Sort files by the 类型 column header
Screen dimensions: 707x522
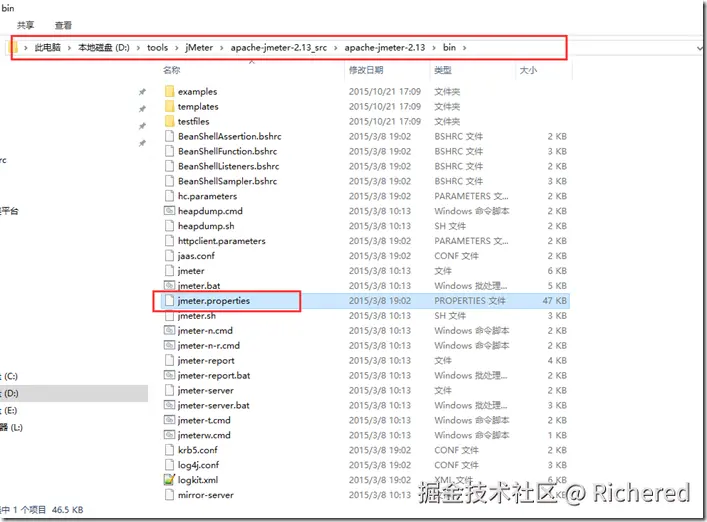pos(443,70)
